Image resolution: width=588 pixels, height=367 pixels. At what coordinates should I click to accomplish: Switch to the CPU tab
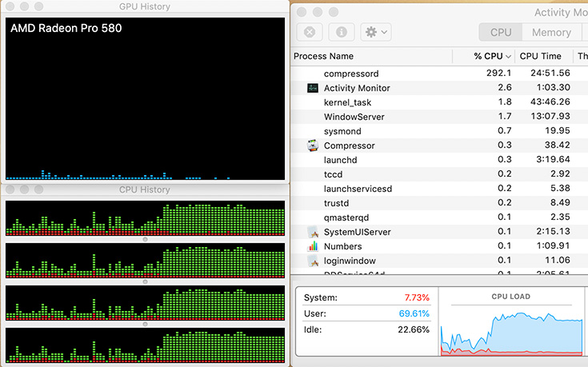pos(501,33)
